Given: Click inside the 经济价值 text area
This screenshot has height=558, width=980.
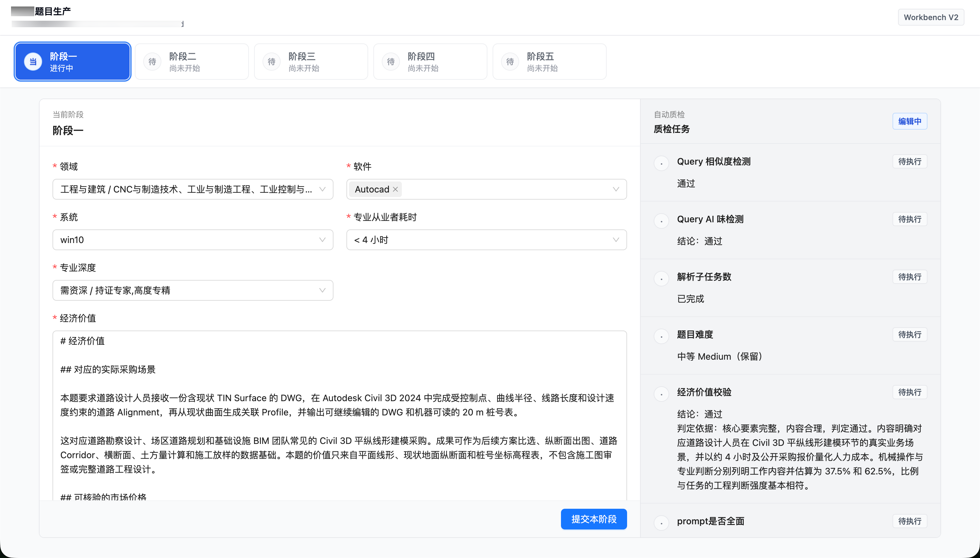Looking at the screenshot, I should 340,416.
